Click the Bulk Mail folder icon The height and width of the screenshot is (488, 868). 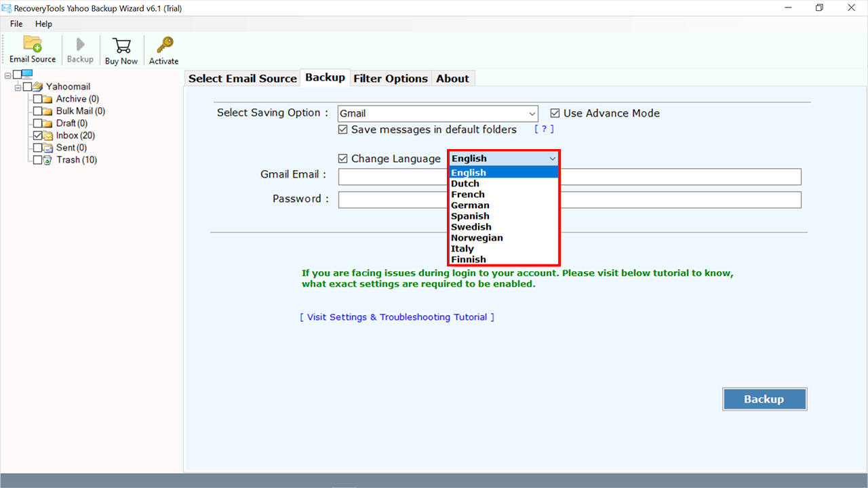tap(47, 111)
